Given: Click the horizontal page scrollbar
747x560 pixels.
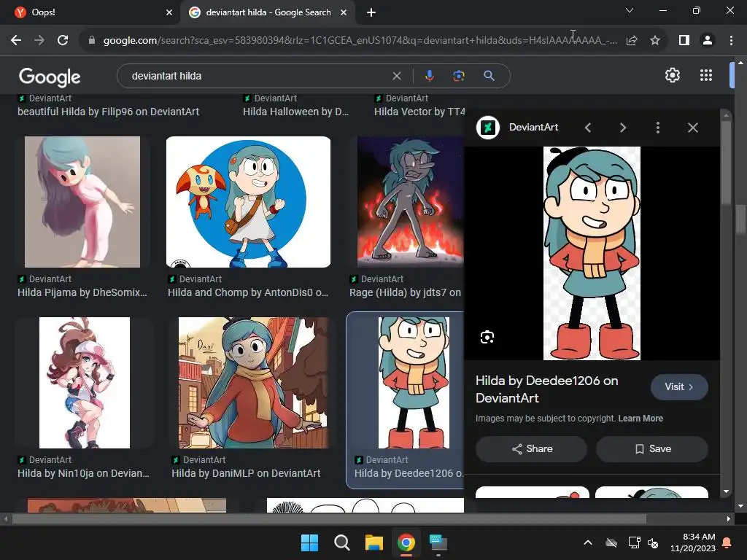Looking at the screenshot, I should 329,518.
